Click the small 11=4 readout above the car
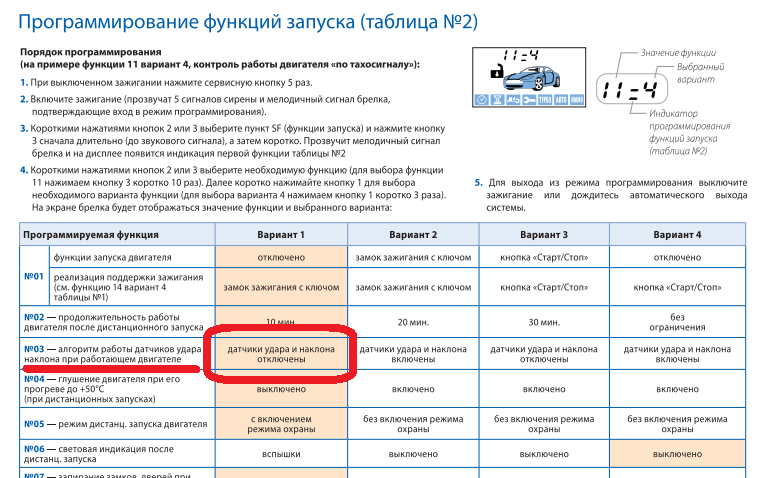This screenshot has width=769, height=478. click(521, 56)
